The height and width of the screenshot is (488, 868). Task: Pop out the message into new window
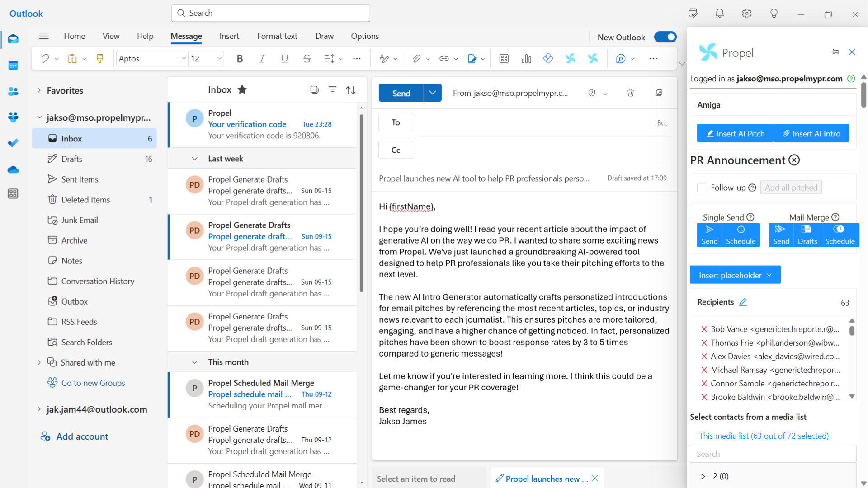pos(659,93)
